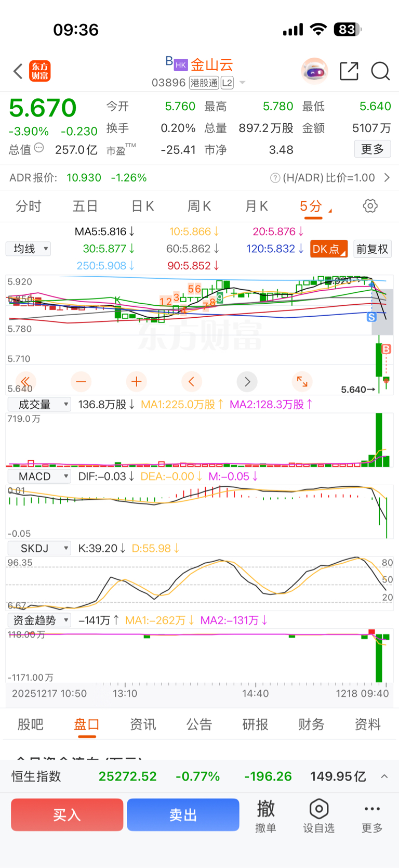
Task: Open the 财务 tab
Action: tap(311, 724)
